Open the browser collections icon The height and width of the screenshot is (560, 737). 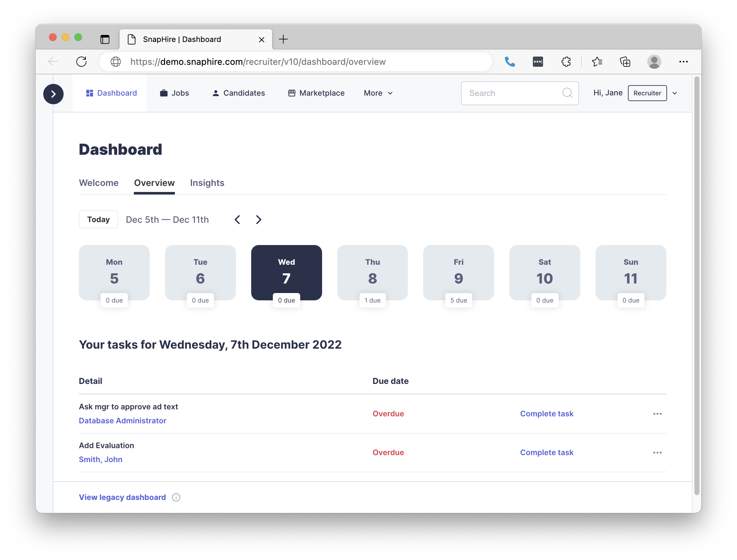pyautogui.click(x=625, y=62)
